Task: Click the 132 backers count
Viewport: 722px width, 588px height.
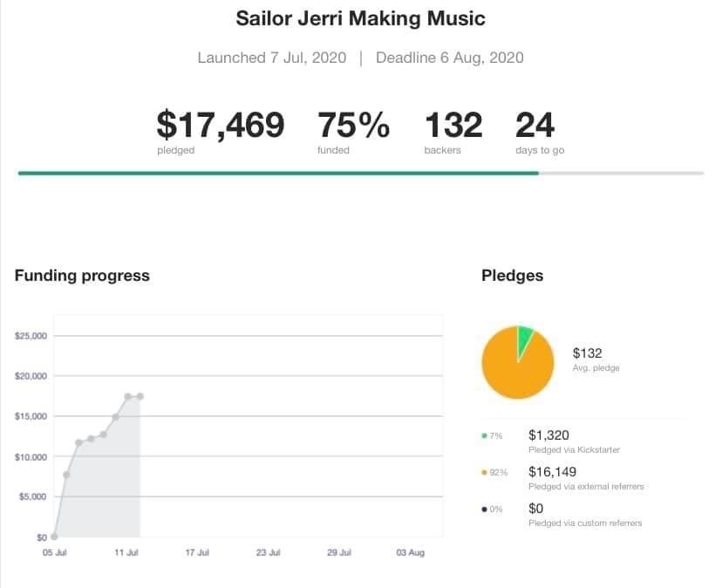Action: [x=453, y=126]
